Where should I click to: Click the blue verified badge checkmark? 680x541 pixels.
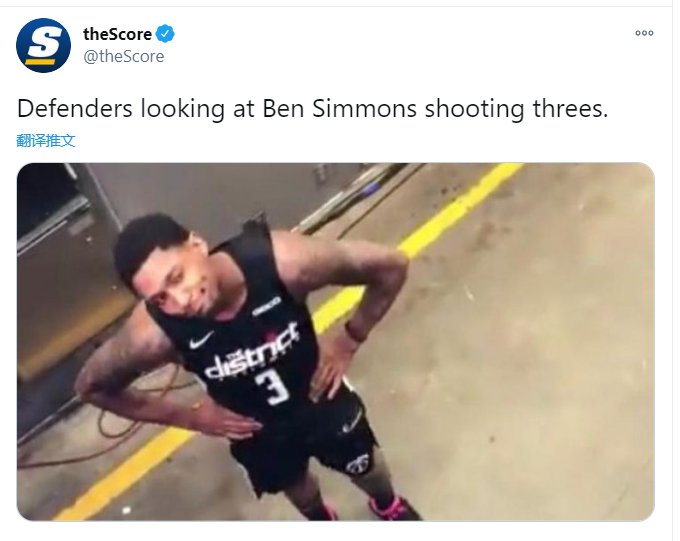165,34
